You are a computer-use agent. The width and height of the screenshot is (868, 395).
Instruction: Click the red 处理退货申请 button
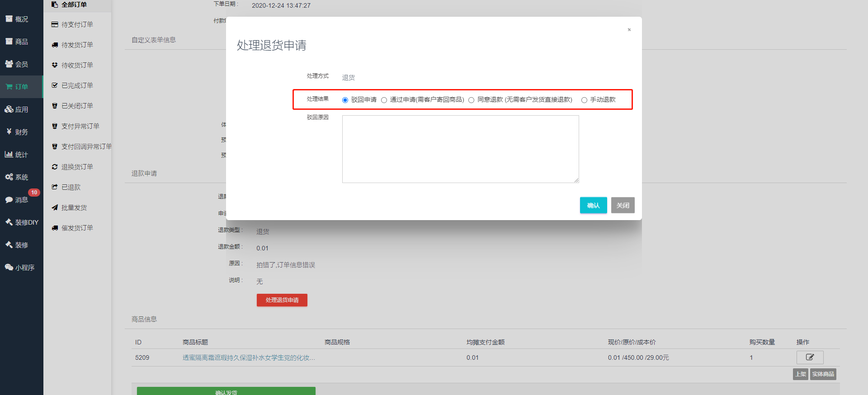pyautogui.click(x=282, y=300)
